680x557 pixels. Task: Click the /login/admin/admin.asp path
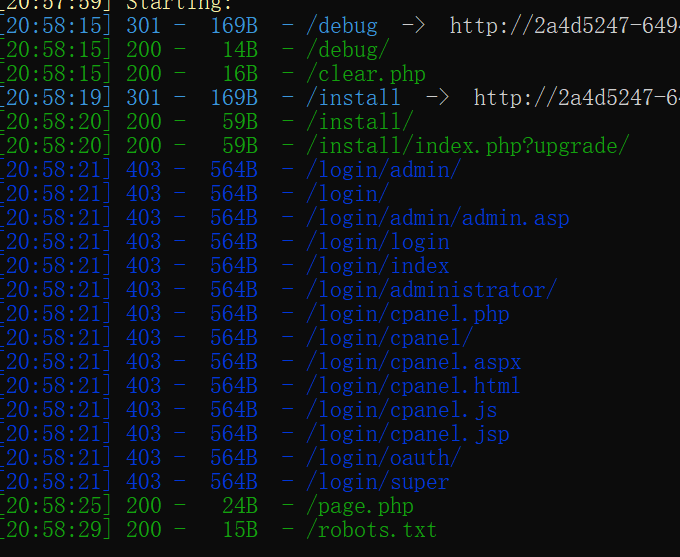(x=437, y=218)
